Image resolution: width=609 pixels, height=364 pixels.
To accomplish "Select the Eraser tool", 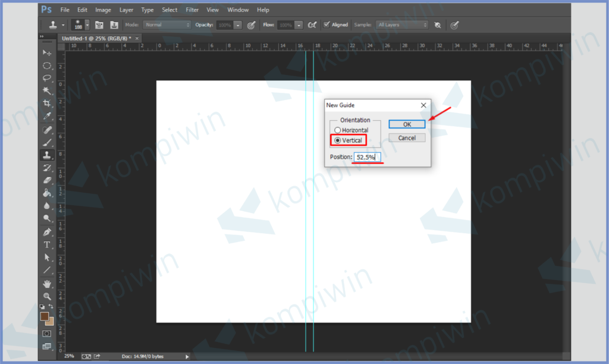I will [47, 180].
